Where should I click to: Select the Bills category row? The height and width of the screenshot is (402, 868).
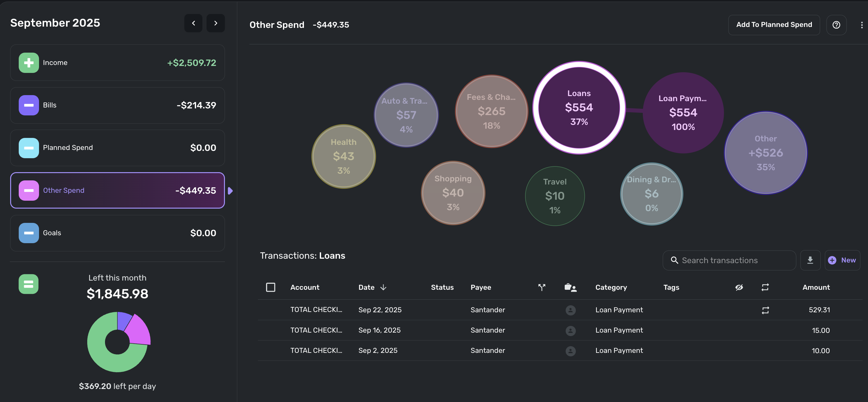point(117,105)
